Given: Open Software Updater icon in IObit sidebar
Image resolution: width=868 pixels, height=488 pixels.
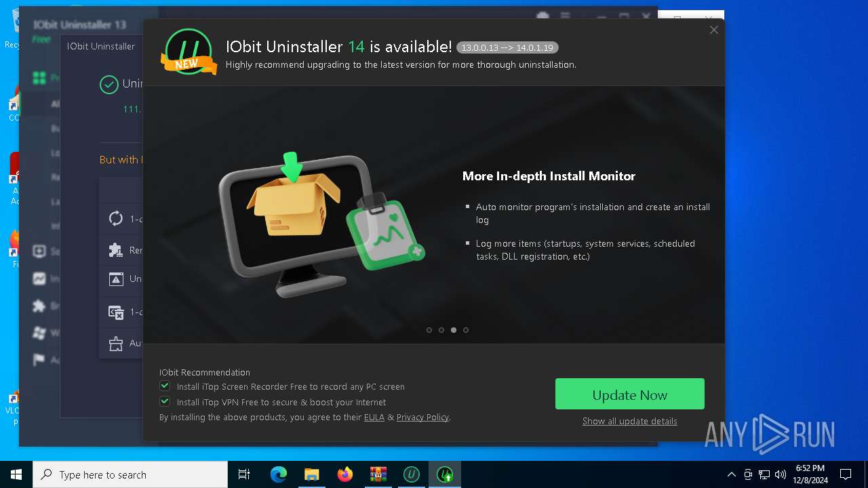Looking at the screenshot, I should coord(39,251).
